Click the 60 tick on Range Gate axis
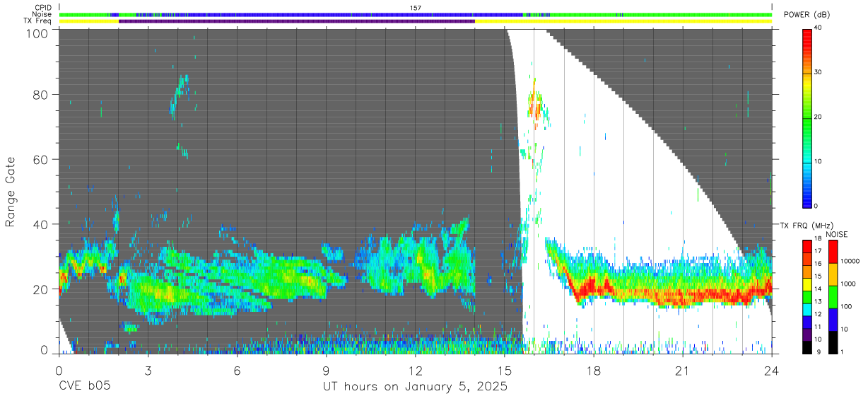868x401 pixels. pos(41,160)
